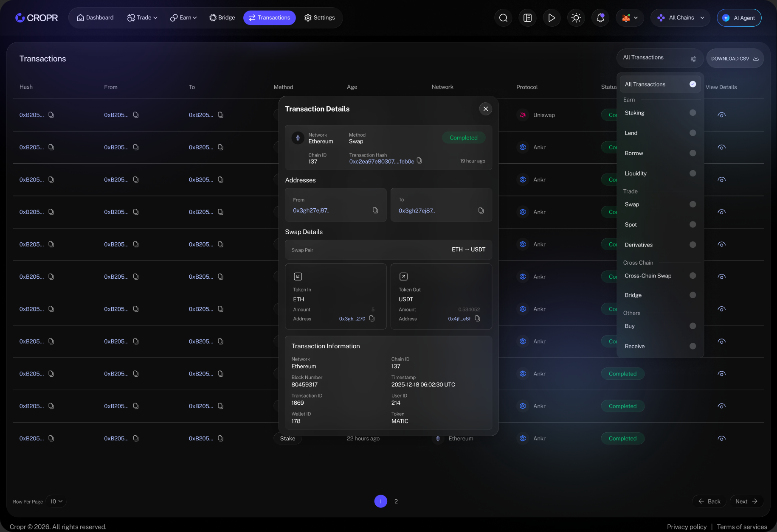
Task: Choose the Swap filter under Trade
Action: (660, 204)
